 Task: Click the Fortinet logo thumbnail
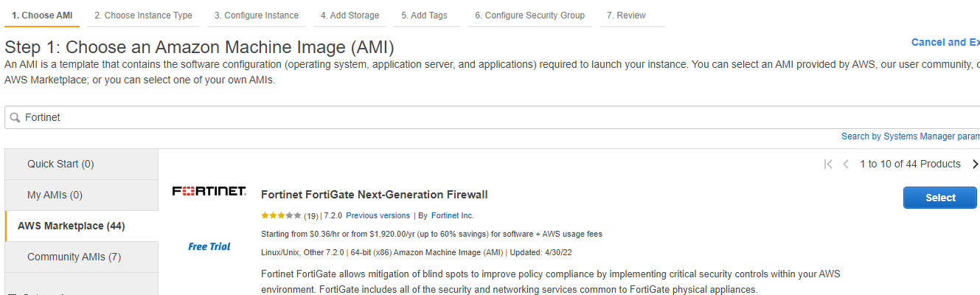click(209, 191)
